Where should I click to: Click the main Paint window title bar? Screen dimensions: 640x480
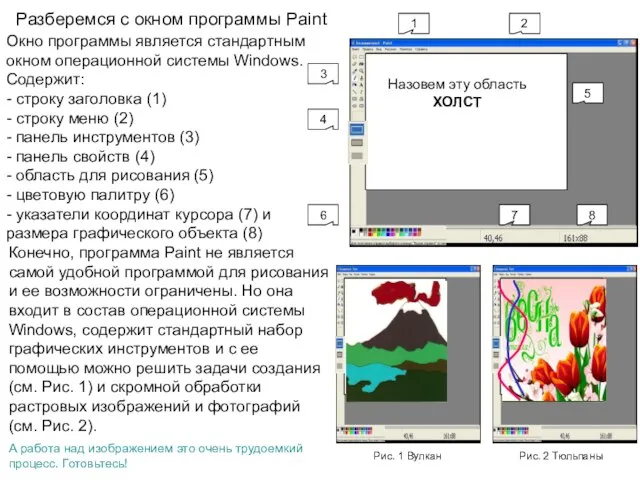493,42
